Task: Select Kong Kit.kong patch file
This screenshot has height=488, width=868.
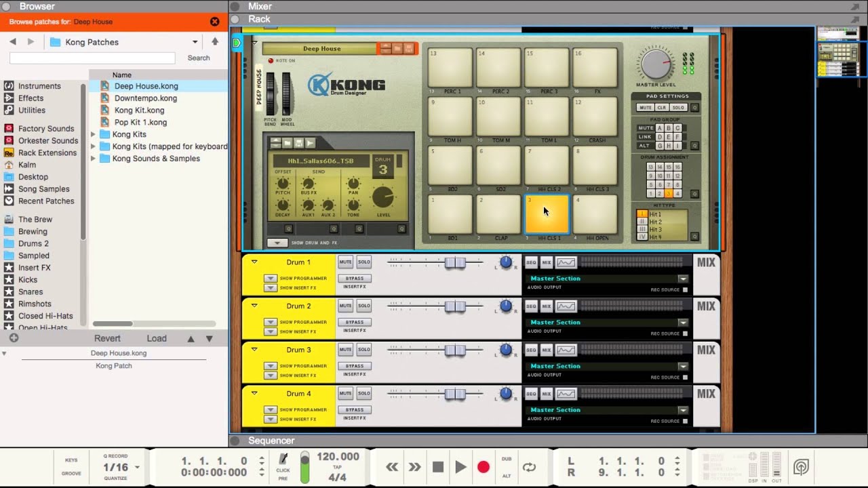Action: [139, 110]
